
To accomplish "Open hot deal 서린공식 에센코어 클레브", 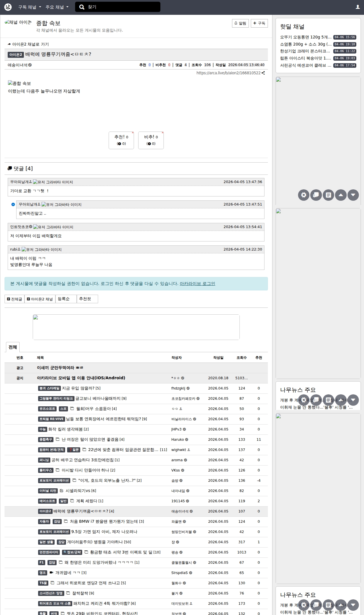I will (x=306, y=65).
